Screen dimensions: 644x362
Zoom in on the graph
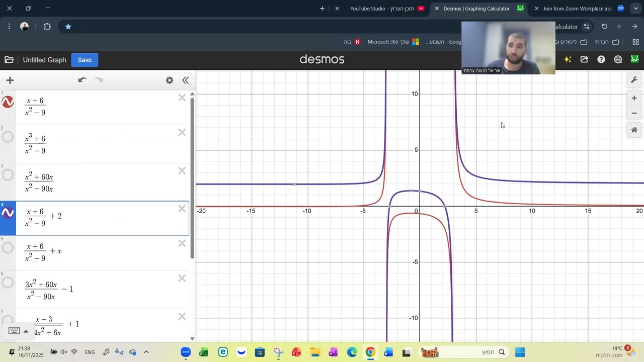pos(634,98)
